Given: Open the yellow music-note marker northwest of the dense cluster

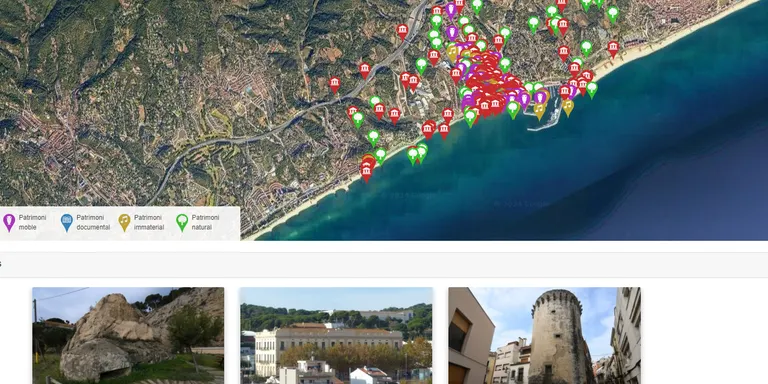Looking at the screenshot, I should (x=452, y=53).
